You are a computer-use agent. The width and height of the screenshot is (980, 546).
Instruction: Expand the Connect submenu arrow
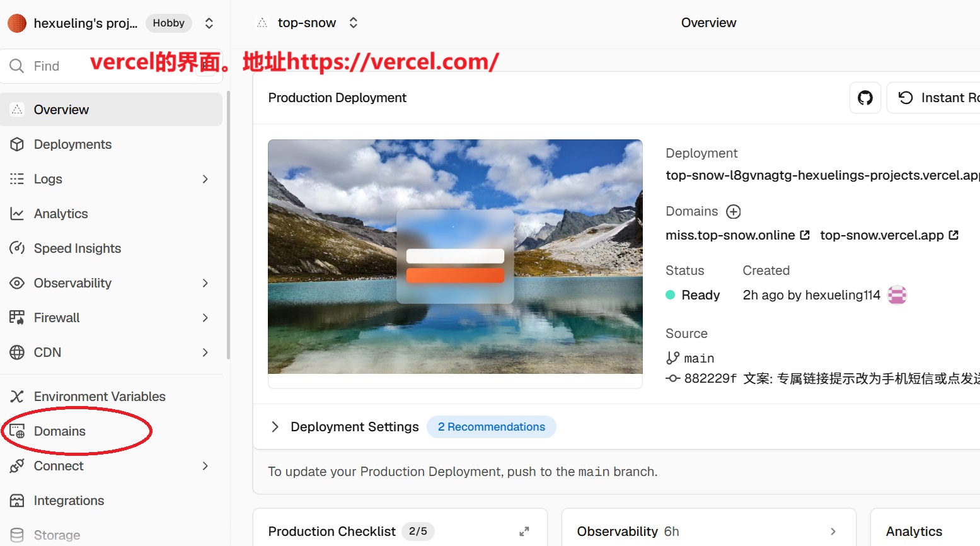pos(205,466)
